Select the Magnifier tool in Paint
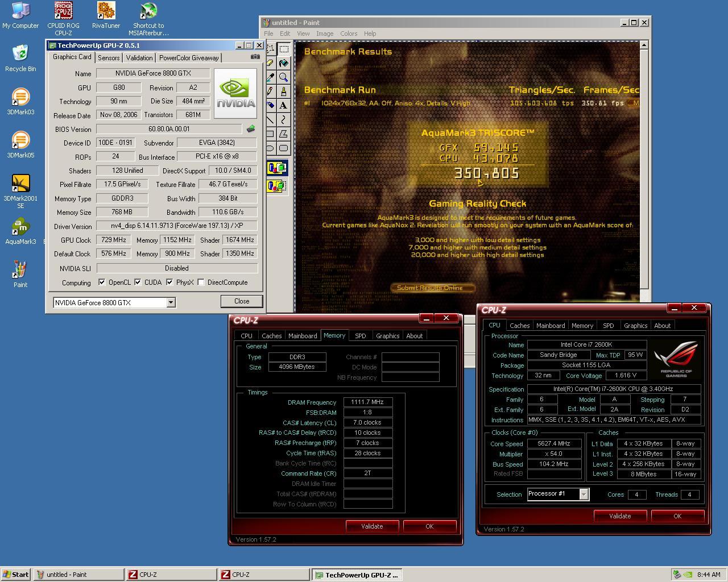Viewport: 728px width, 582px height. (283, 77)
